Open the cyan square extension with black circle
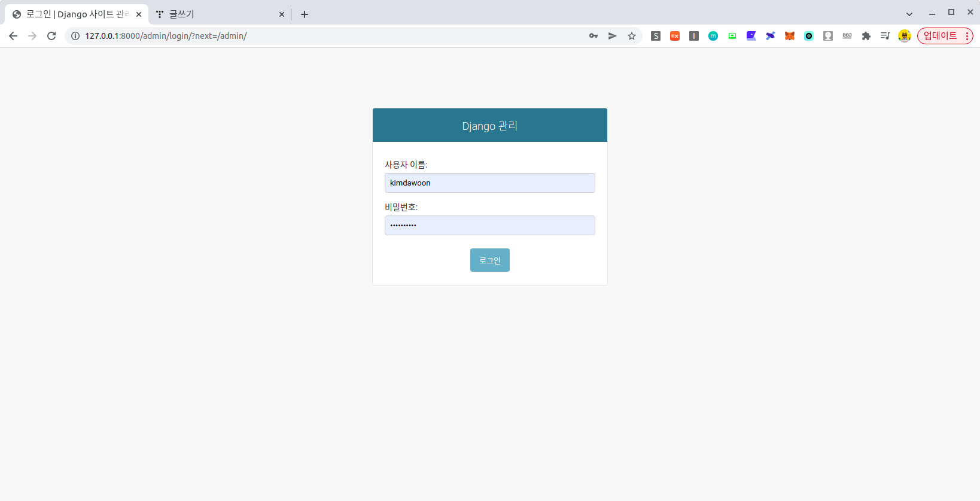This screenshot has height=501, width=980. point(809,36)
